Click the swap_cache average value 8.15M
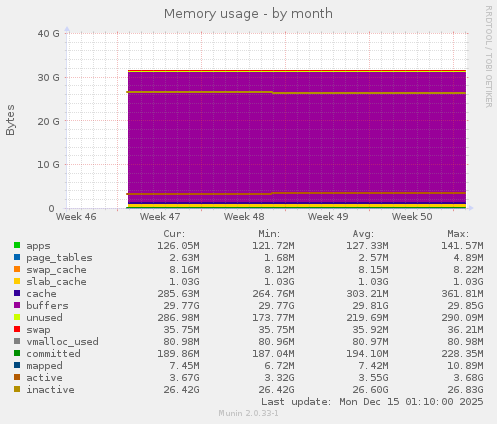Viewport: 497px width, 424px height. [373, 270]
